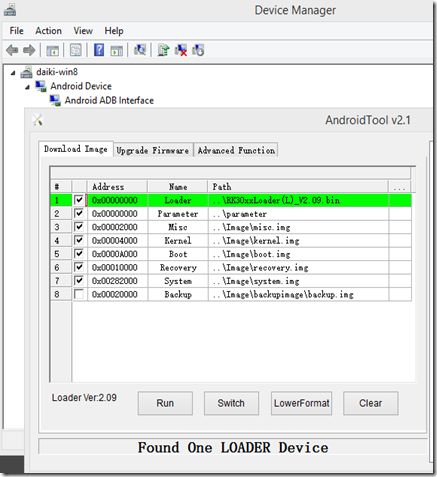Click the Name column header
The height and width of the screenshot is (477, 437).
click(178, 187)
